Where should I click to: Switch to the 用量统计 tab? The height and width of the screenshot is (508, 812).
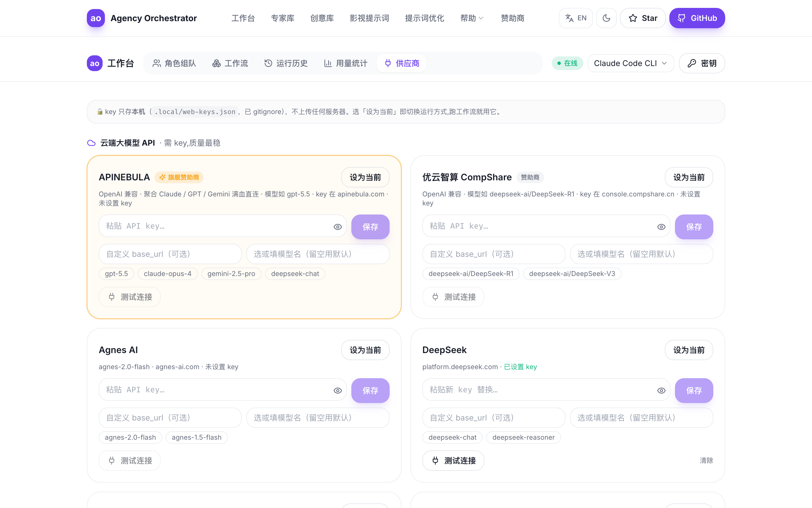pos(346,63)
